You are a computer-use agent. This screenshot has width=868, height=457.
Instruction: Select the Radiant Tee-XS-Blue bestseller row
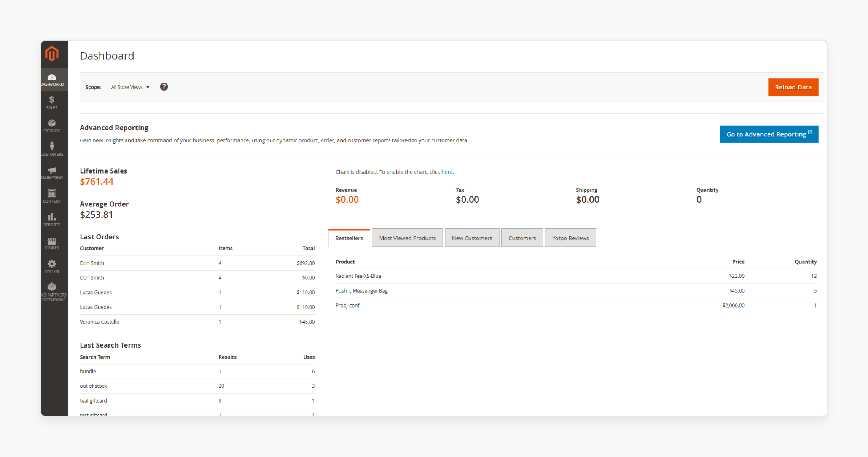576,276
